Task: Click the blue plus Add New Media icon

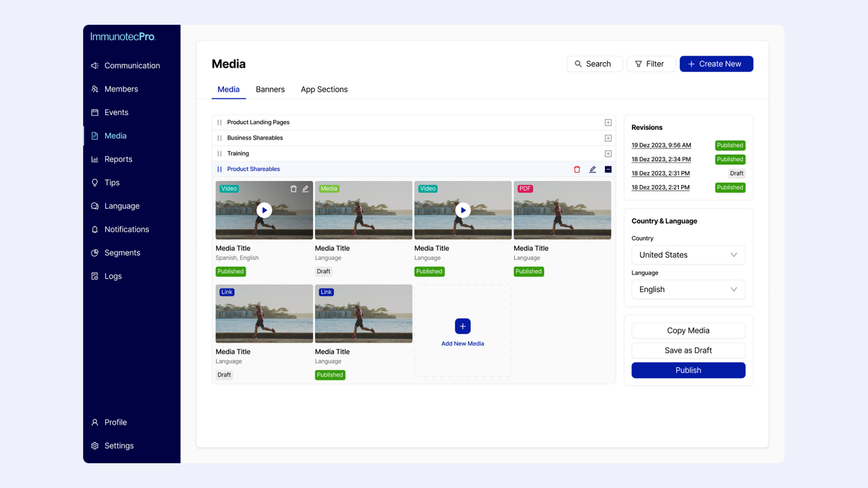Action: [x=462, y=326]
